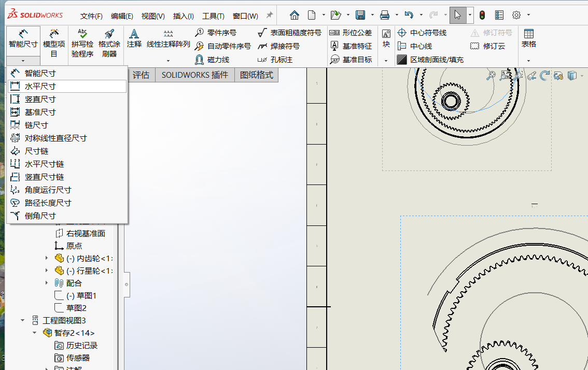Go to Home in quick access toolbar
588x370 pixels.
tap(295, 15)
